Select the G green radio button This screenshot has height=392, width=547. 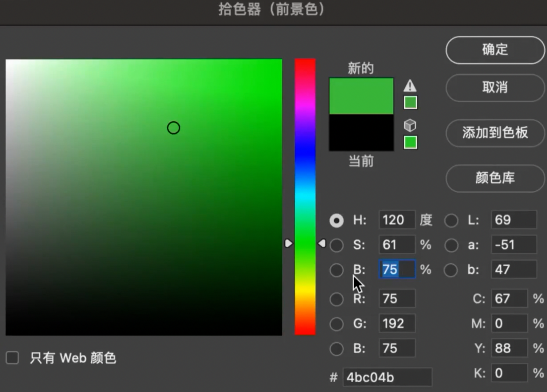[337, 324]
